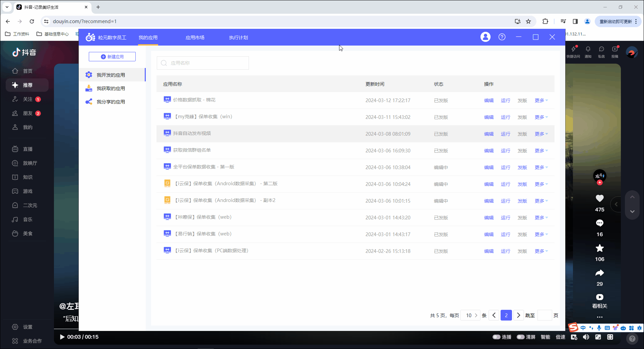Go to the previous Douyin video with the up chevron
Screen dimensions: 644x349
[x=632, y=197]
